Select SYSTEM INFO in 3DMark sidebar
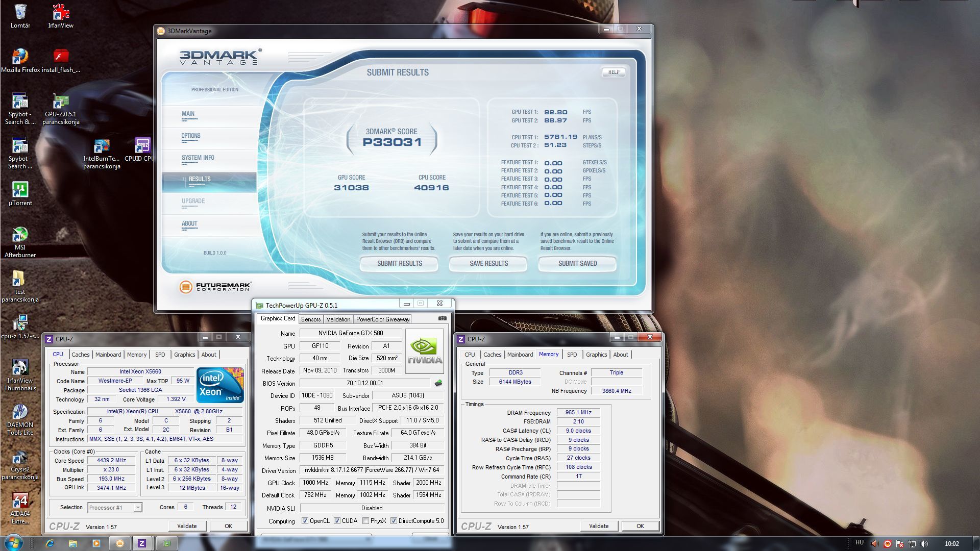Screen dimensions: 980x551 (198, 158)
